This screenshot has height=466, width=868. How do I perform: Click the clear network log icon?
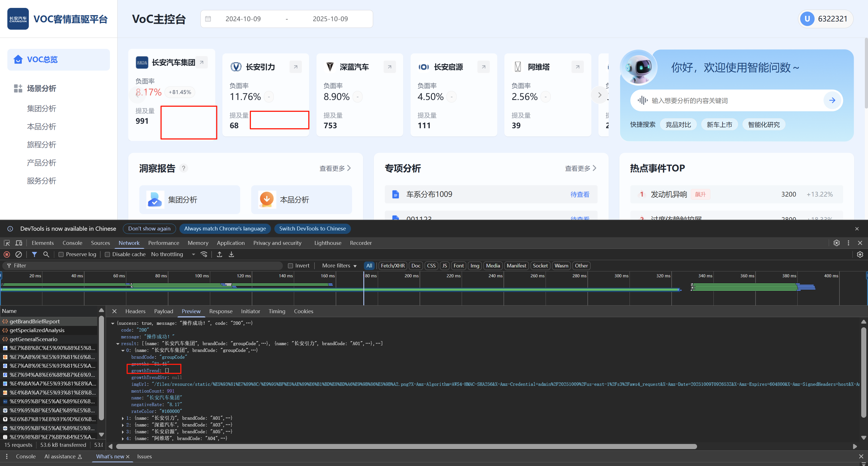19,254
